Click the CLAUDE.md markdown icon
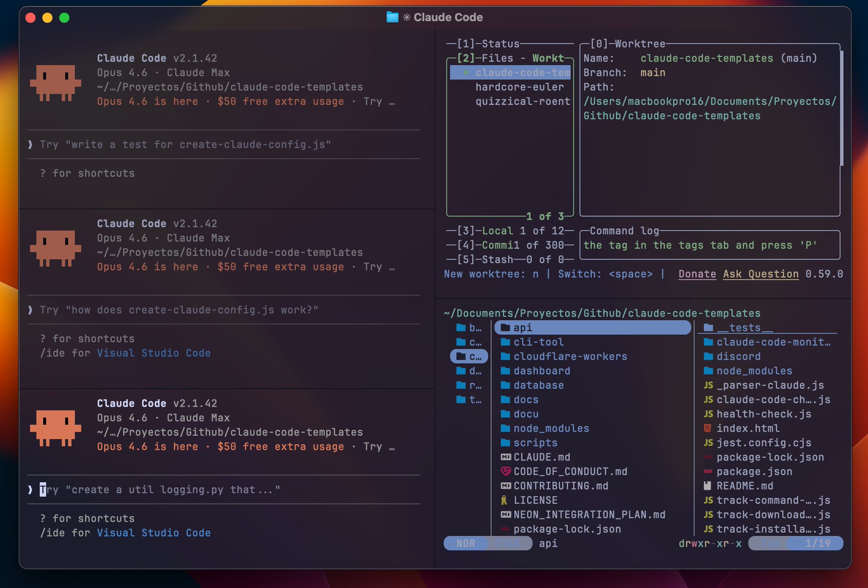868x588 pixels. 506,457
